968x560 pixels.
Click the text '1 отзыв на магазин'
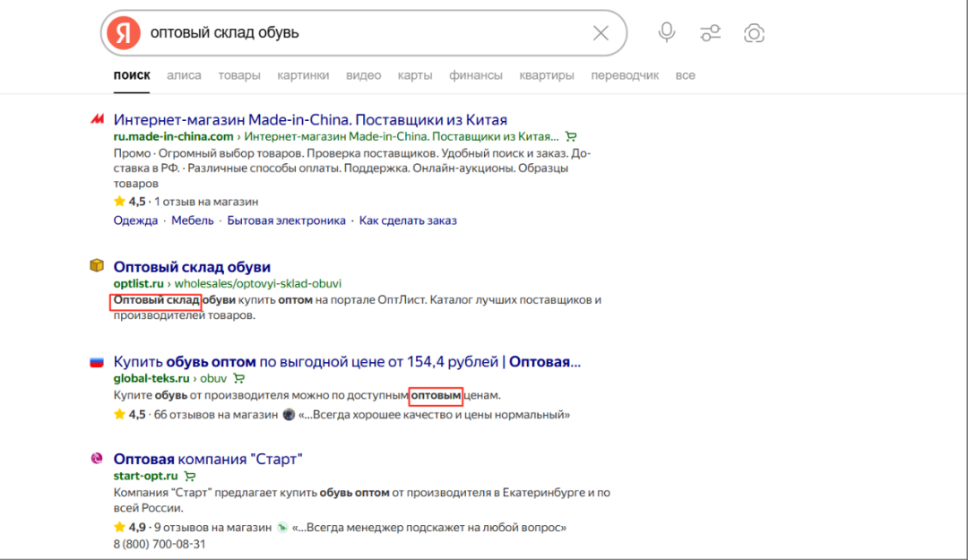click(206, 202)
